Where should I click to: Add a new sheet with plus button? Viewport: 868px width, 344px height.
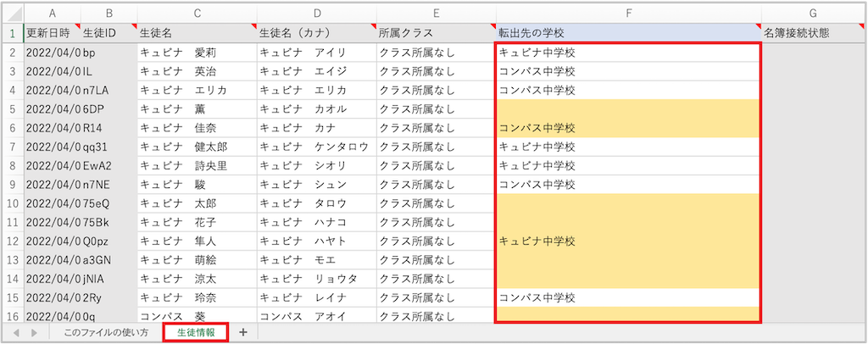(x=242, y=332)
